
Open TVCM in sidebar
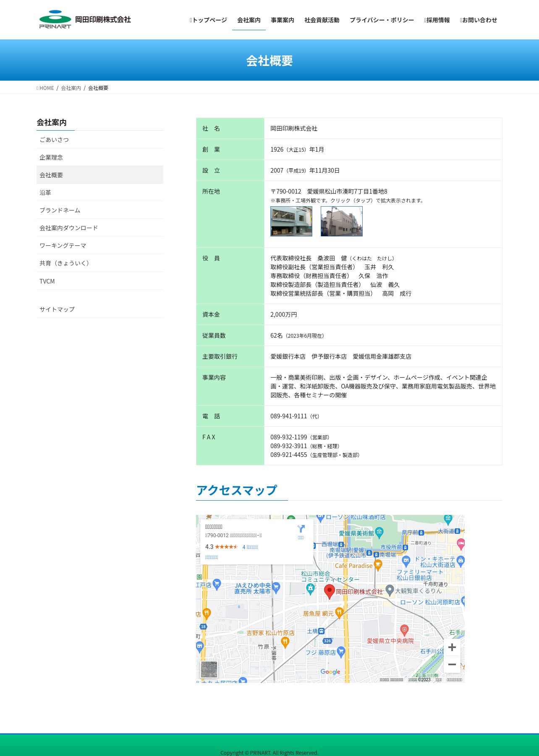point(100,281)
